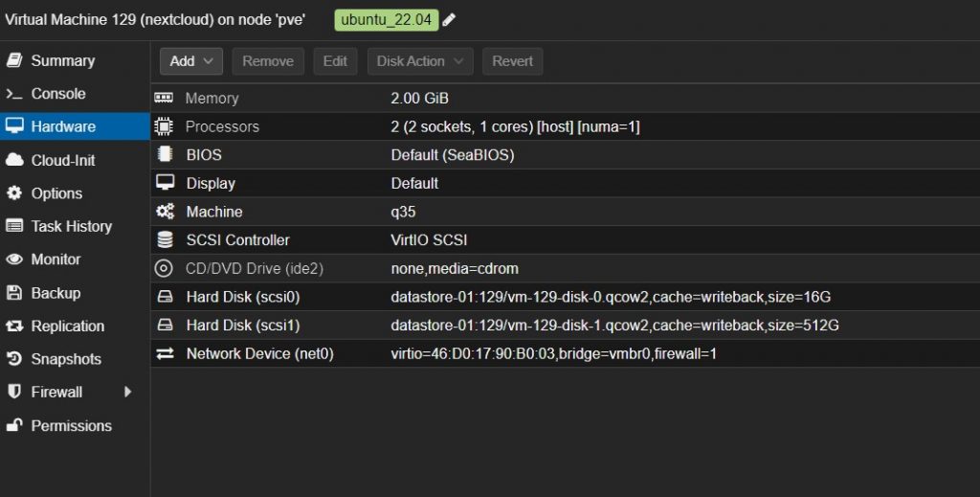Image resolution: width=980 pixels, height=497 pixels.
Task: Open the Console section
Action: pyautogui.click(x=57, y=94)
